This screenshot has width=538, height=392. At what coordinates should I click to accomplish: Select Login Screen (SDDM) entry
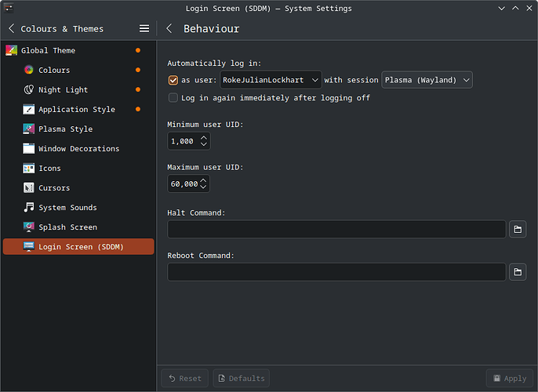tap(78, 247)
